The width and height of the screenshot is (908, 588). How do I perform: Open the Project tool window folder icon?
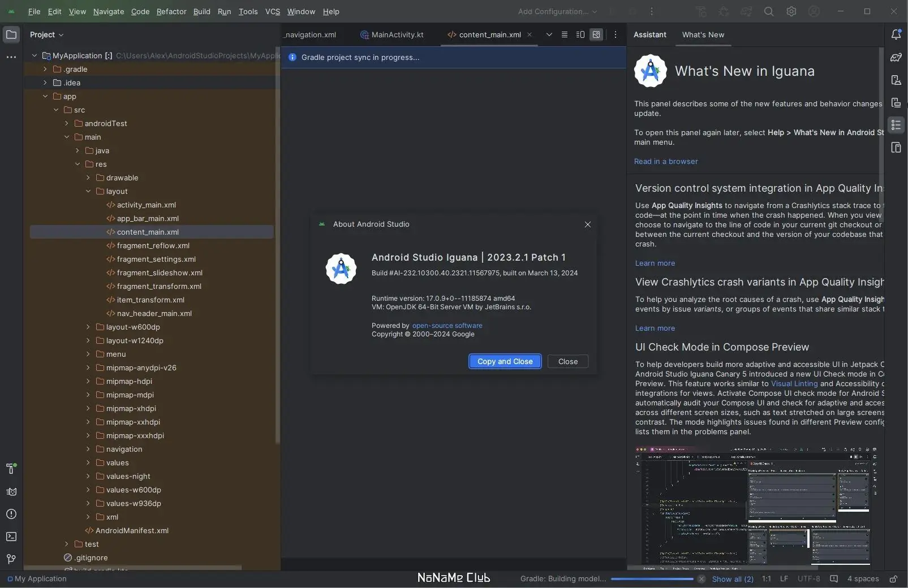(11, 34)
